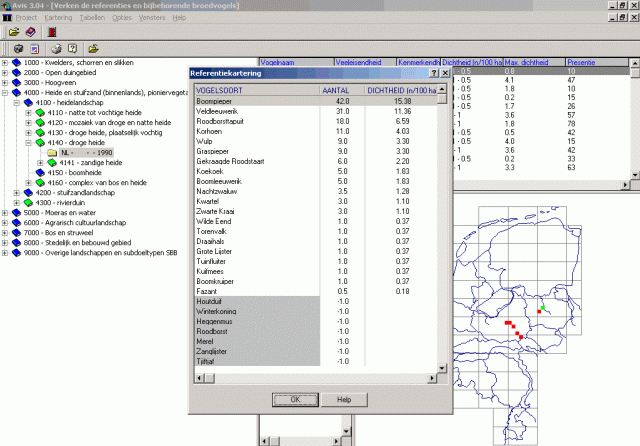Open the Tabellen menu
The width and height of the screenshot is (640, 446).
pyautogui.click(x=92, y=18)
